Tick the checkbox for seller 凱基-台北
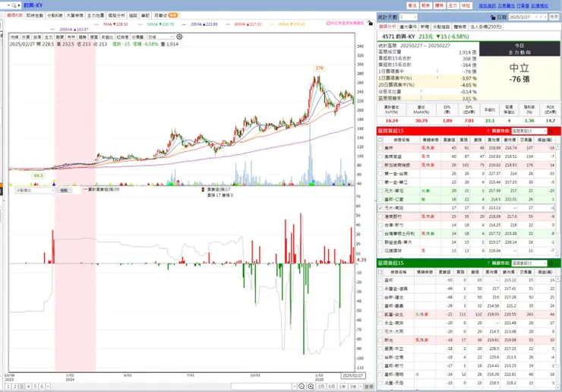 (380, 315)
